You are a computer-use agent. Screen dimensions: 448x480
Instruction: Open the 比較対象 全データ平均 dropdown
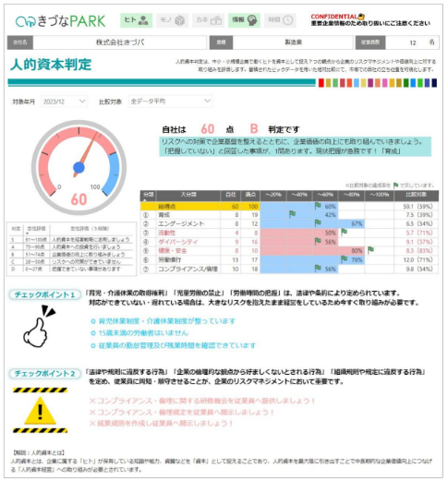point(170,102)
